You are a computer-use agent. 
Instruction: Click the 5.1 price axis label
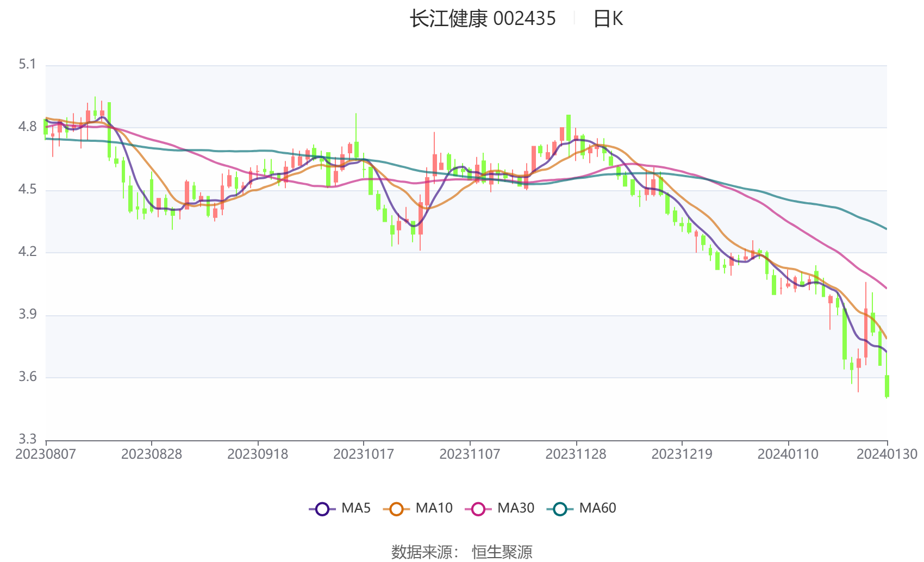pyautogui.click(x=27, y=65)
